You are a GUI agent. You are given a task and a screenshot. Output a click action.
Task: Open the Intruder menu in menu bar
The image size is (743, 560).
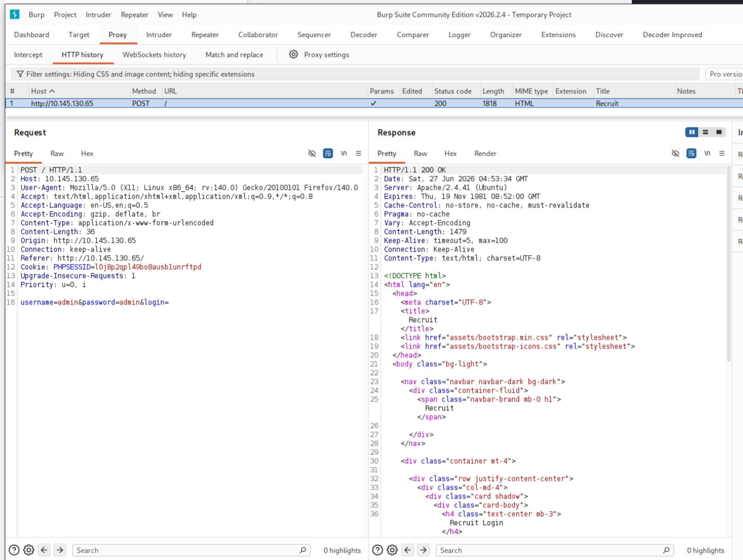(x=98, y=14)
